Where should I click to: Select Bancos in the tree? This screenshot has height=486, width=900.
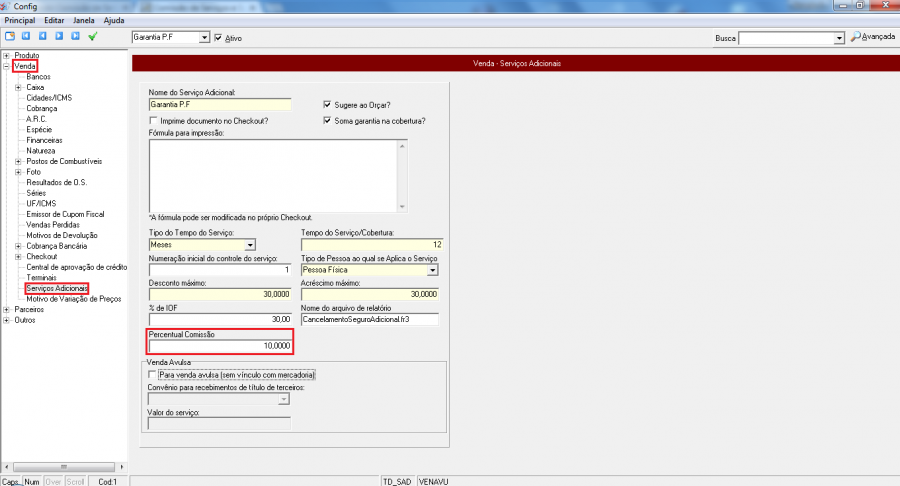tap(38, 77)
